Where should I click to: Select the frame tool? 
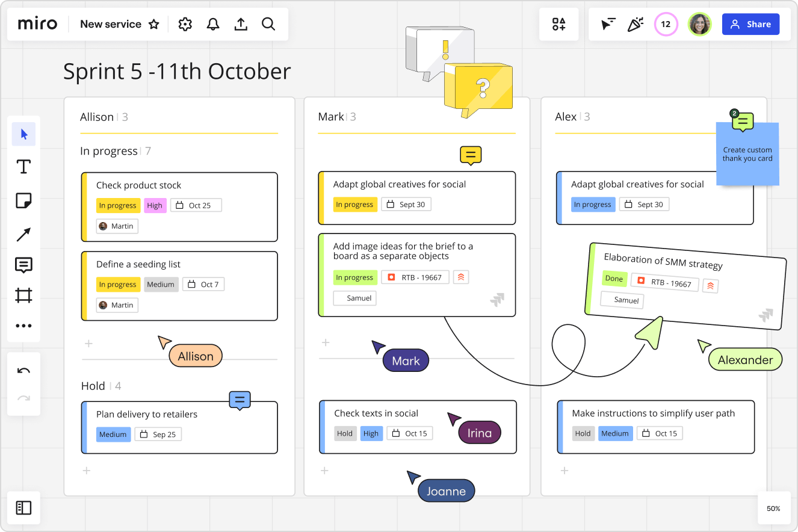23,295
